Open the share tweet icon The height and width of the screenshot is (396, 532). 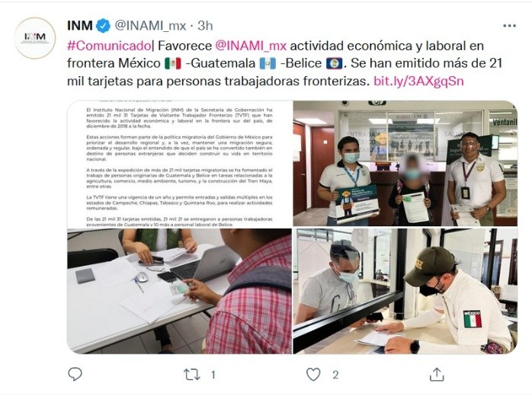tap(437, 375)
